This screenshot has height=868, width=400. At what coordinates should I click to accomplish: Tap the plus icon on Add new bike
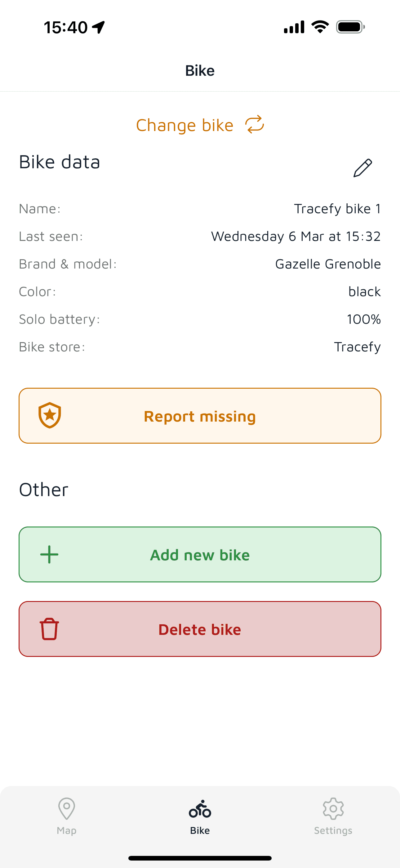tap(49, 554)
